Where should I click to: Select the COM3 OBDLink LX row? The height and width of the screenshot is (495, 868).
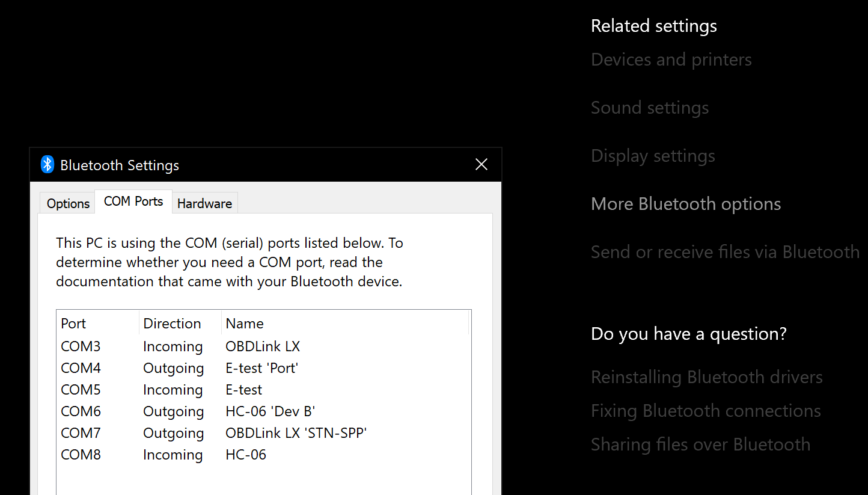(263, 346)
